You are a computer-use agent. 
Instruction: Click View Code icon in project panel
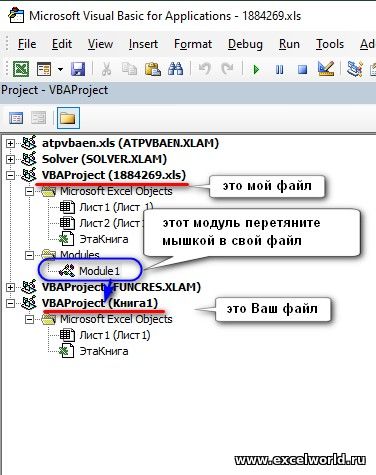tap(16, 118)
